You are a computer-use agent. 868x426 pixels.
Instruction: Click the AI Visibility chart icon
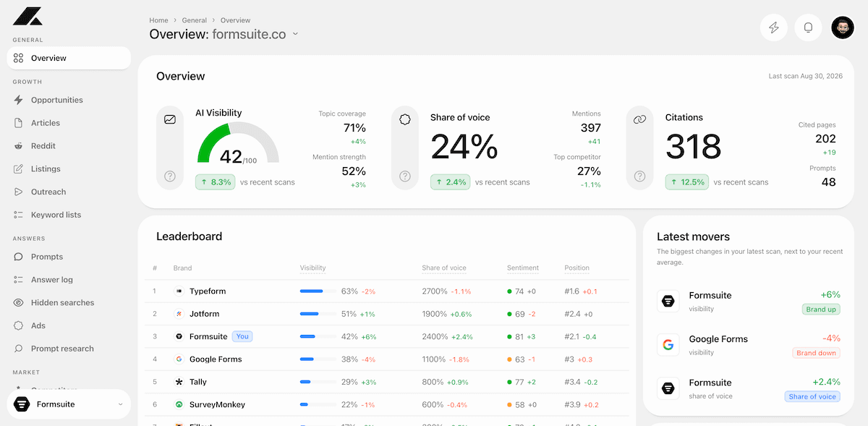(170, 119)
